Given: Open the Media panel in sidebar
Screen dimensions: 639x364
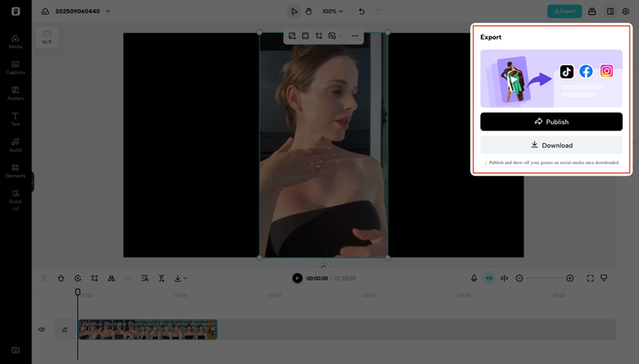Looking at the screenshot, I should point(15,41).
